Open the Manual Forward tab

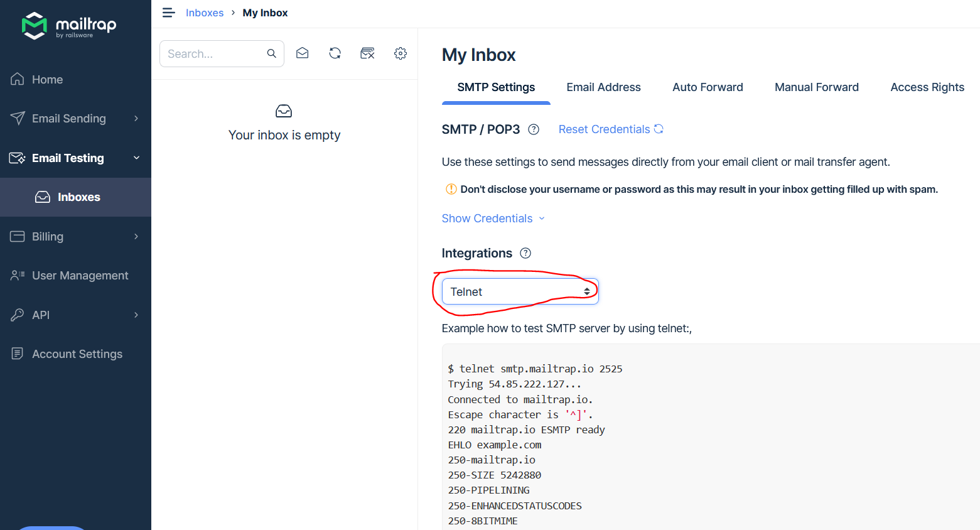817,87
